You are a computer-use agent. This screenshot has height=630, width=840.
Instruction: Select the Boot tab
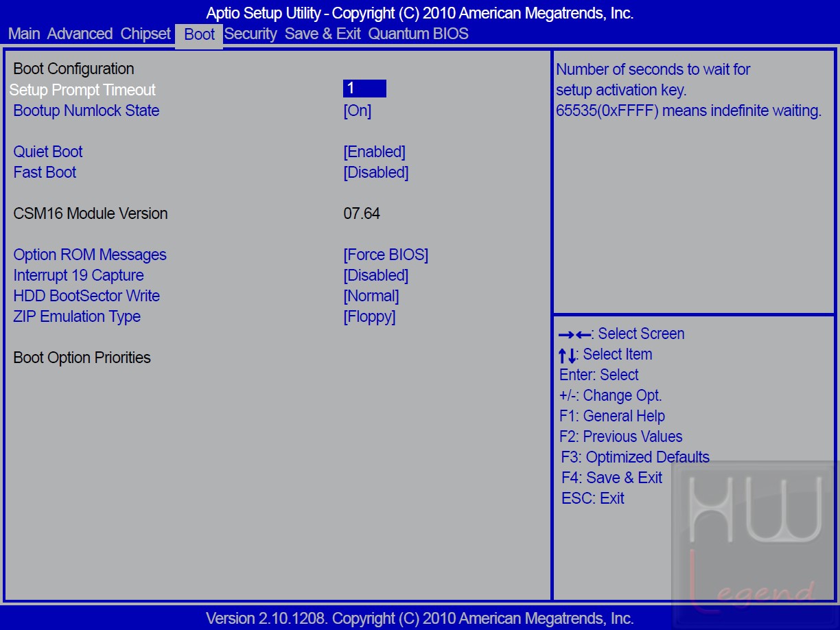pos(199,34)
